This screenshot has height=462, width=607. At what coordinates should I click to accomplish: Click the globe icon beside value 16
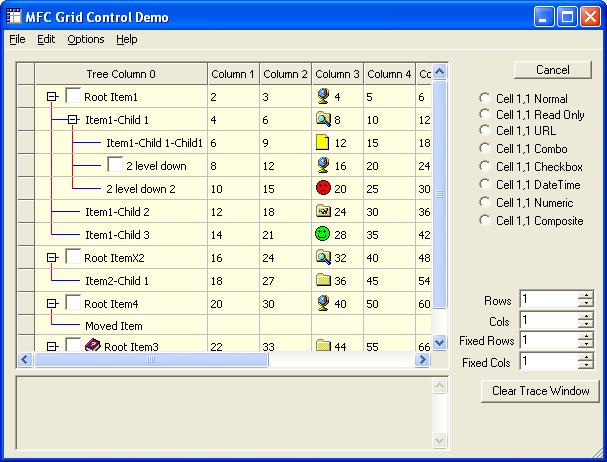[323, 165]
